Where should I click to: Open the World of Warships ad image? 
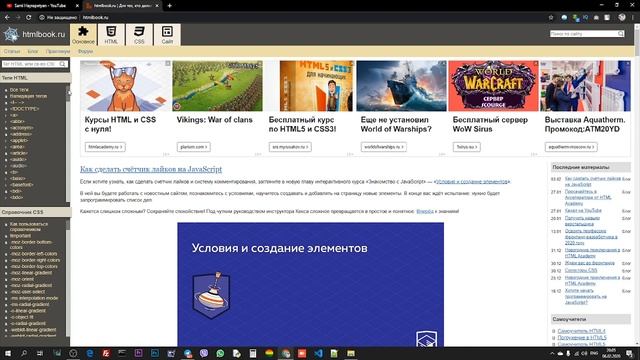402,86
